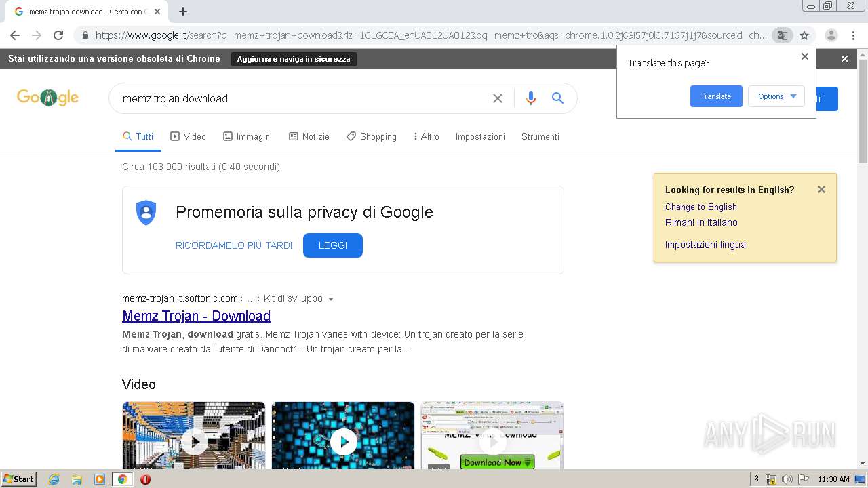Open the Windows Start menu
Screen dimensions: 868x488
[x=18, y=479]
